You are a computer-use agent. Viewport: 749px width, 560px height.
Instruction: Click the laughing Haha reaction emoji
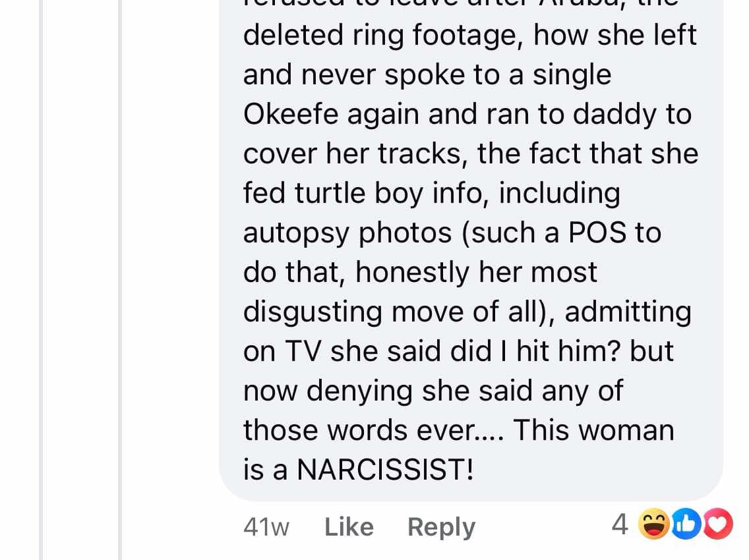point(654,524)
